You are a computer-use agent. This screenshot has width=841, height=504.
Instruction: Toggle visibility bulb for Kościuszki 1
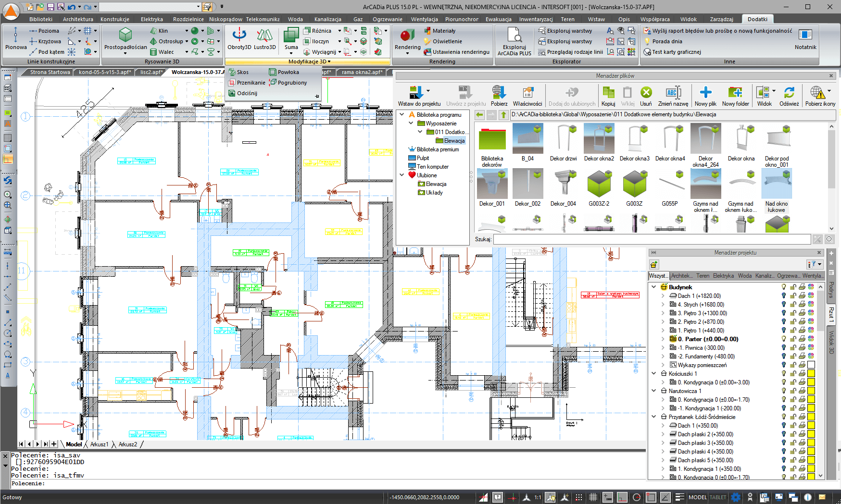coord(784,374)
